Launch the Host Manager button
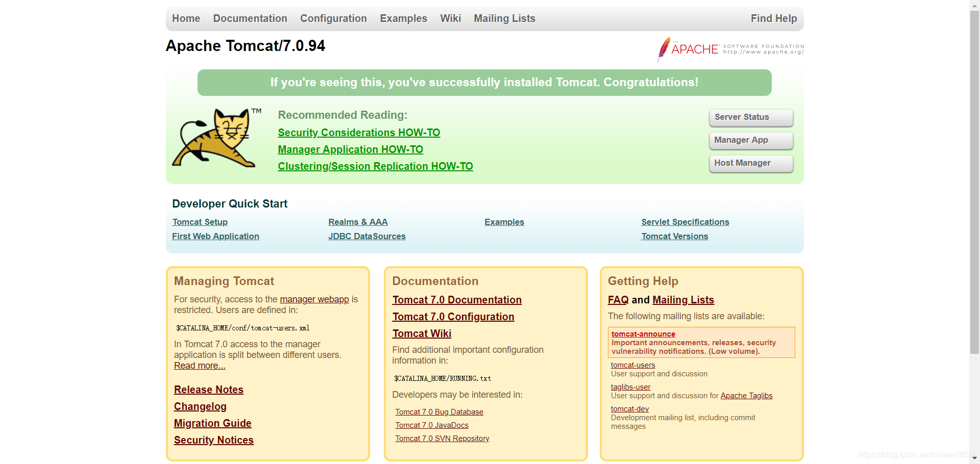This screenshot has height=464, width=980. tap(751, 163)
